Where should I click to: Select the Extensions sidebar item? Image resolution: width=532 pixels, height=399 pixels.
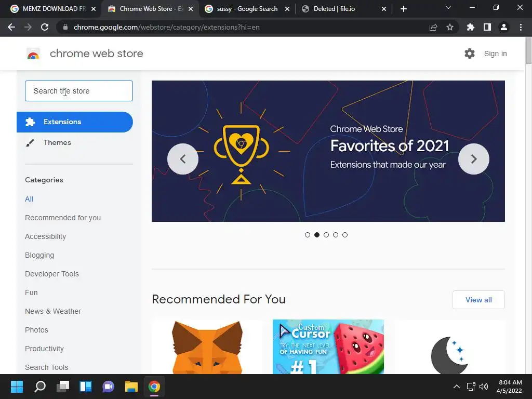75,122
